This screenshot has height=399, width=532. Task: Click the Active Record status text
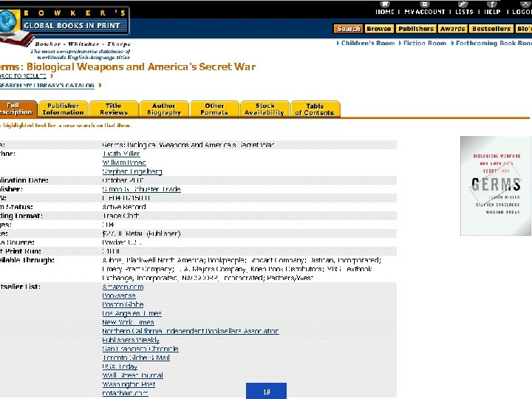pyautogui.click(x=124, y=207)
